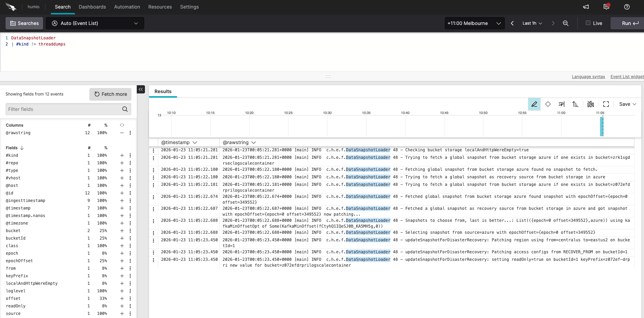This screenshot has width=644, height=318.
Task: Open the notifications icon with red badge
Action: tap(606, 7)
